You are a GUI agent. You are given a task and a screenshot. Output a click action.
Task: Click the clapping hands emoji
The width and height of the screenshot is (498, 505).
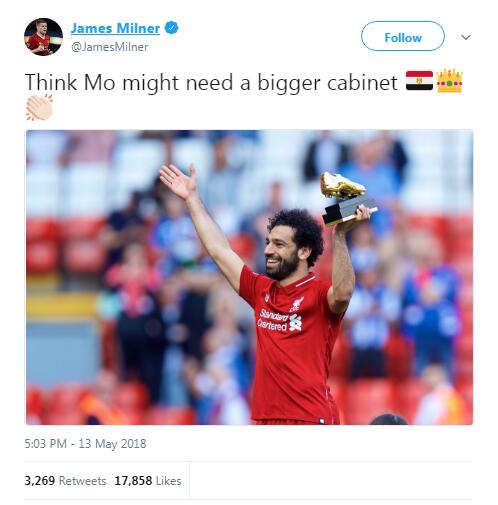pyautogui.click(x=39, y=108)
